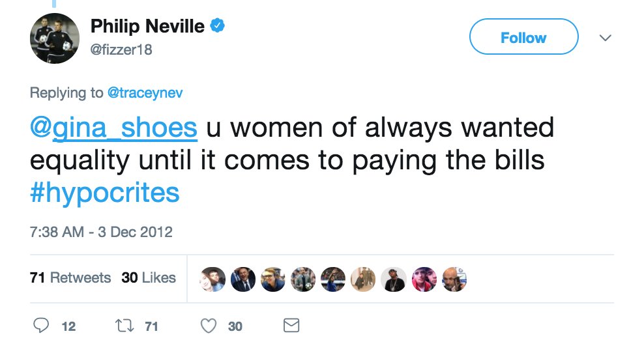
Task: Click the @fizzer18 handle
Action: [121, 49]
